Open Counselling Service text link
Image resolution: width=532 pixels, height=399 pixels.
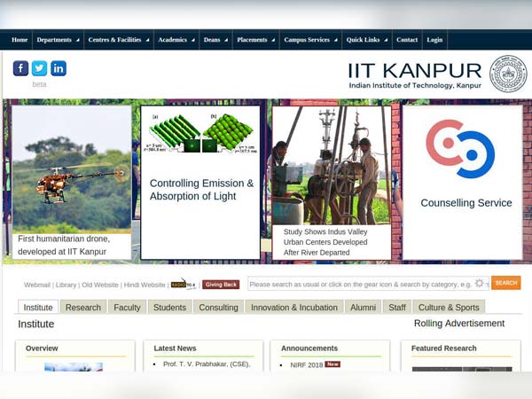coord(466,203)
